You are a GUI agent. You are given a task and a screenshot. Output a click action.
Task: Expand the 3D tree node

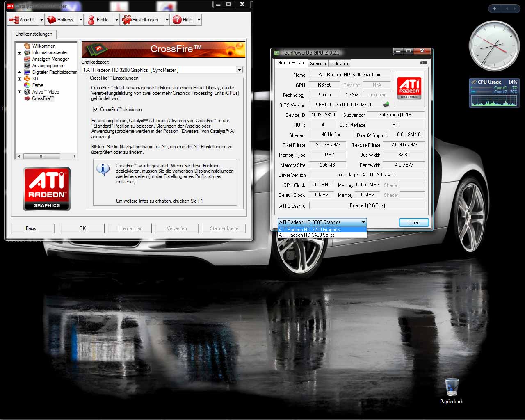(19, 79)
